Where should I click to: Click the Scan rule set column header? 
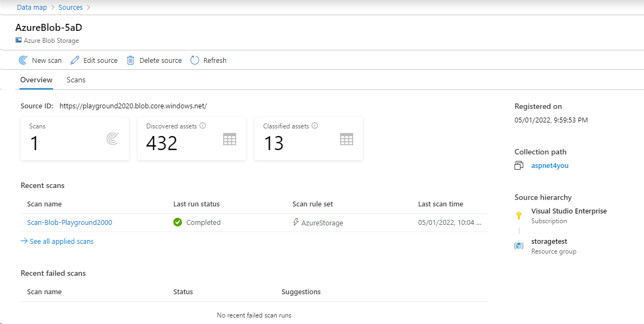313,204
